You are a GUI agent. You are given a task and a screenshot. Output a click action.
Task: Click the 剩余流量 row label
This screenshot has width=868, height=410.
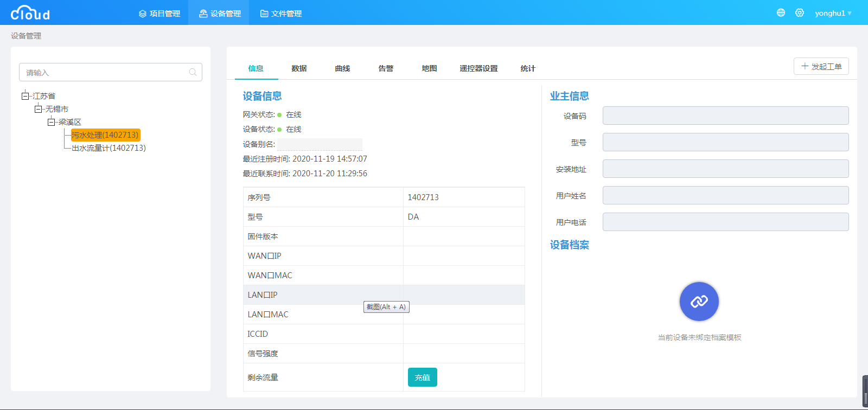(263, 377)
